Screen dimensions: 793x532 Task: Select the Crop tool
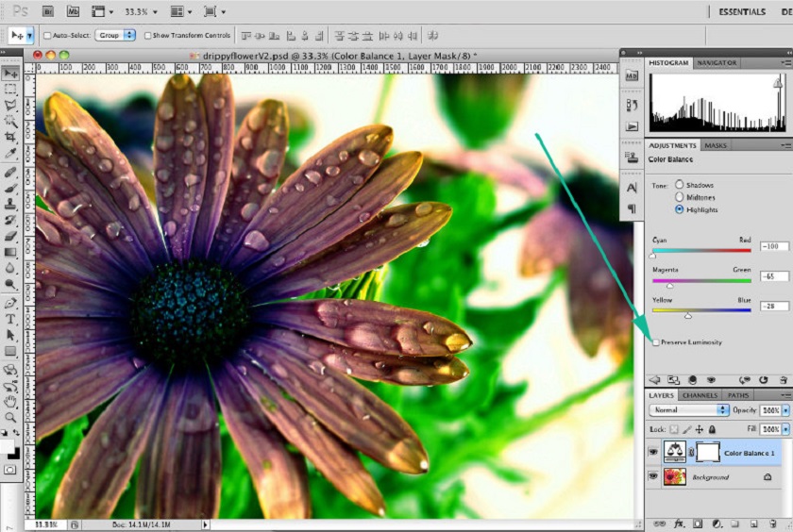[x=10, y=138]
